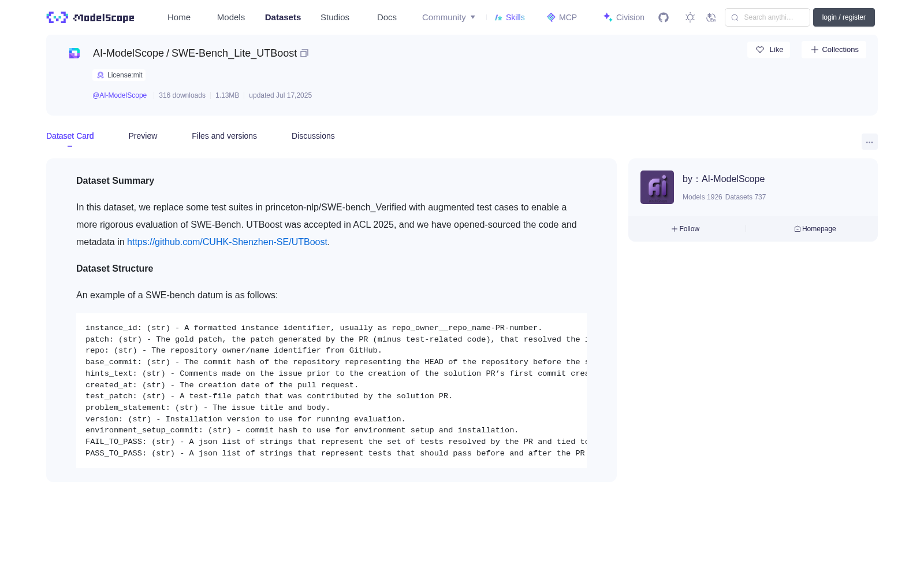This screenshot has height=578, width=924.
Task: Select the Dataset Card tab
Action: pyautogui.click(x=70, y=136)
